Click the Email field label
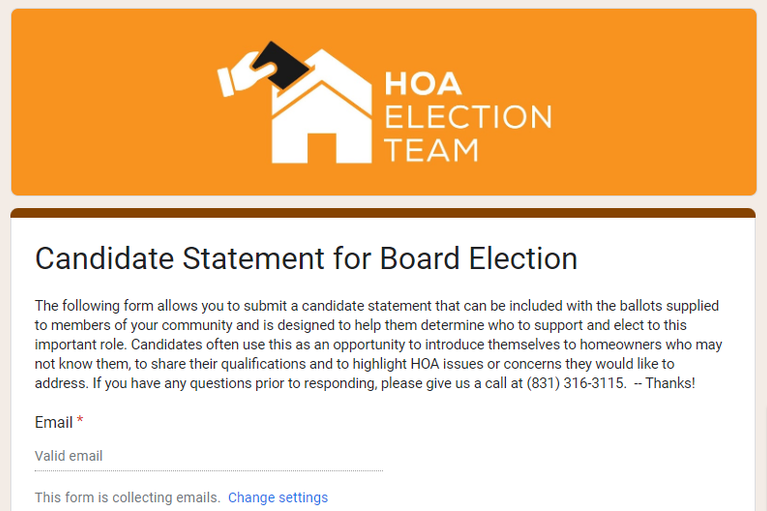The image size is (767, 511). [x=54, y=422]
